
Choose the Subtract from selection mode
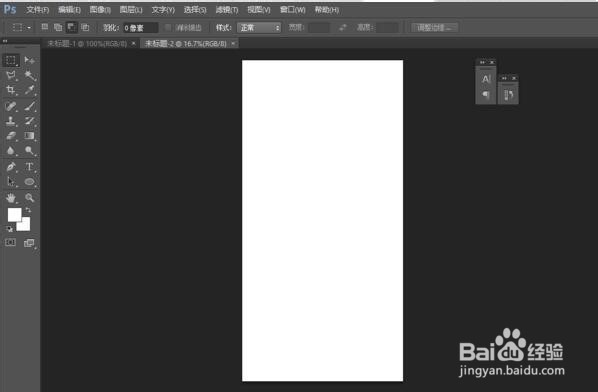(x=71, y=27)
